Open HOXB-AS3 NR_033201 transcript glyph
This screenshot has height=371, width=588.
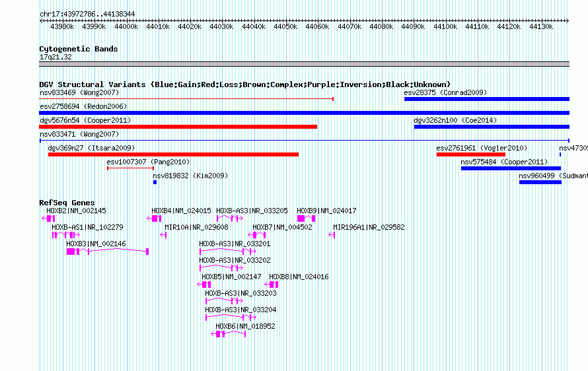(x=228, y=252)
